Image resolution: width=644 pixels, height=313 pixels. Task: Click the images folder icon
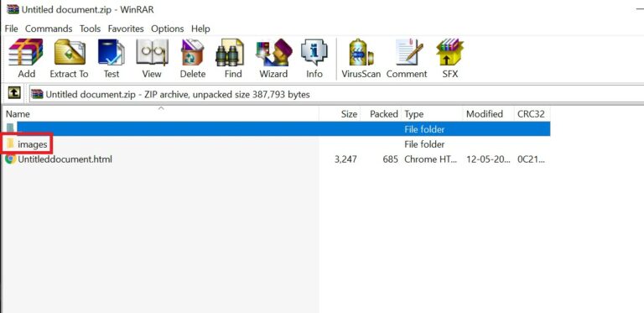(10, 144)
